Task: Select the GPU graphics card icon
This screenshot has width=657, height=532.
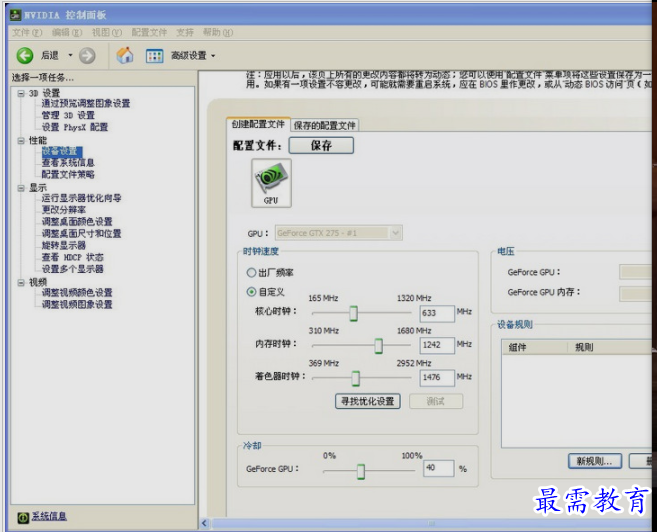Action: (x=271, y=183)
